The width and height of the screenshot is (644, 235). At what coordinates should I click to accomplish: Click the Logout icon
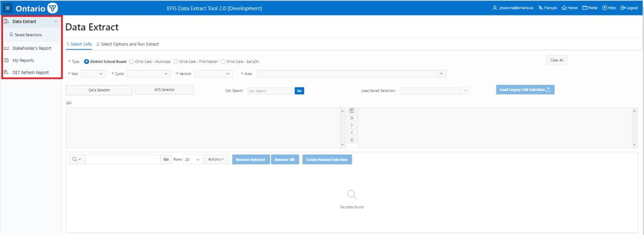tap(623, 8)
